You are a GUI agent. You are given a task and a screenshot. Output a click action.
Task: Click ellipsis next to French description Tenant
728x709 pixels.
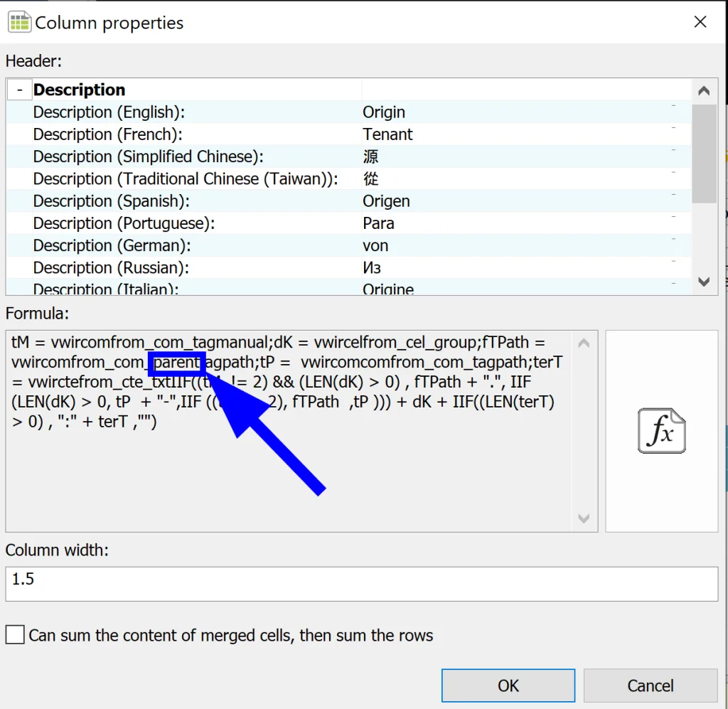[673, 129]
